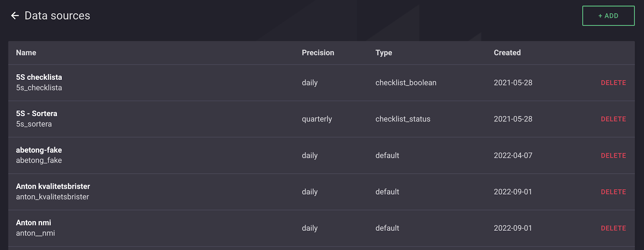Image resolution: width=644 pixels, height=250 pixels.
Task: Click the 2022-04-07 created date of abetong-fake
Action: (513, 155)
